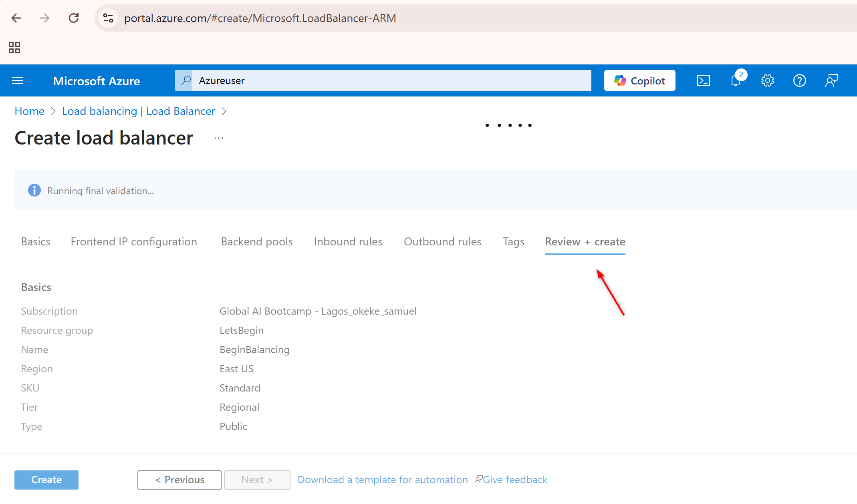Open Cloud Shell terminal icon
The image size is (857, 504).
coord(704,81)
